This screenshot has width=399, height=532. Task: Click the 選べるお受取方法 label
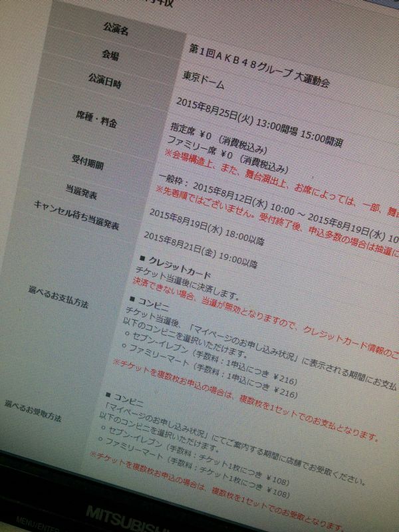pyautogui.click(x=33, y=411)
